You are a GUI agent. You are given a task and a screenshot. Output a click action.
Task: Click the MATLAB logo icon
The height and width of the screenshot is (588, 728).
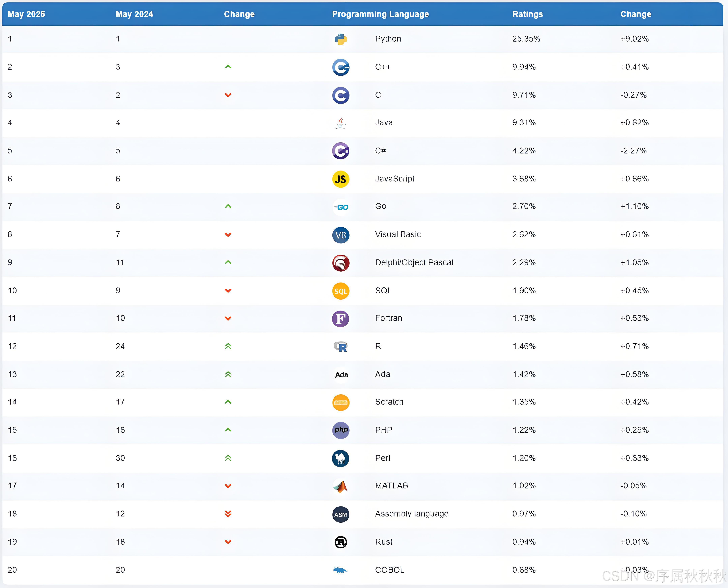(x=341, y=486)
